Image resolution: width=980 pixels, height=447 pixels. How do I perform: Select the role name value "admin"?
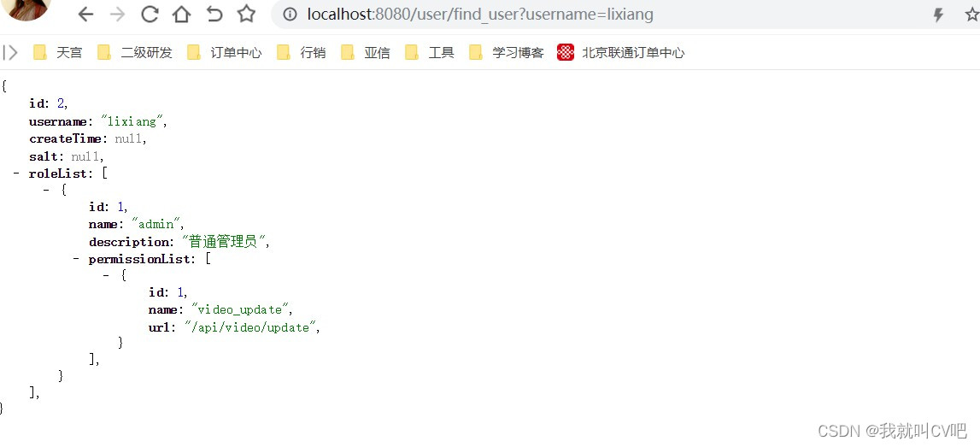coord(156,225)
